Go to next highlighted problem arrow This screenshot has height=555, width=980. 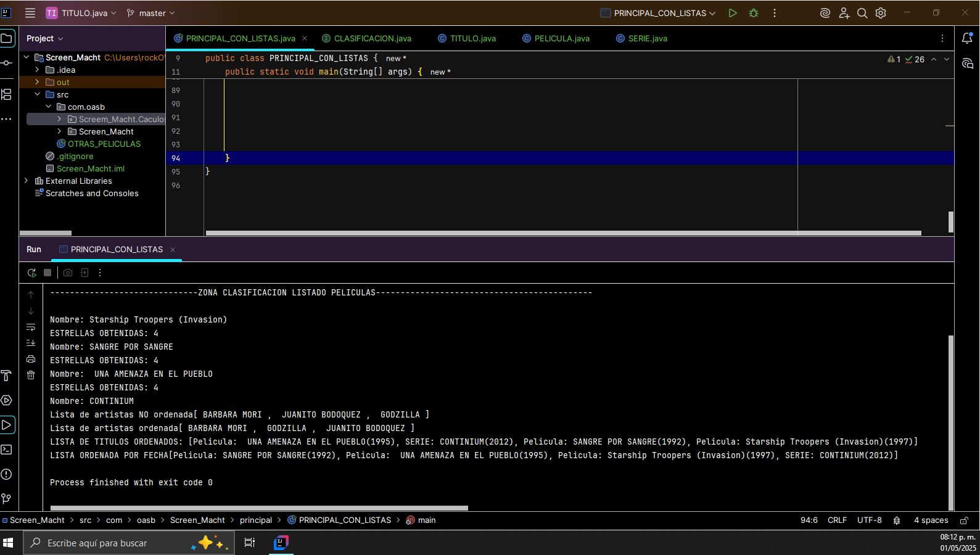coord(947,59)
